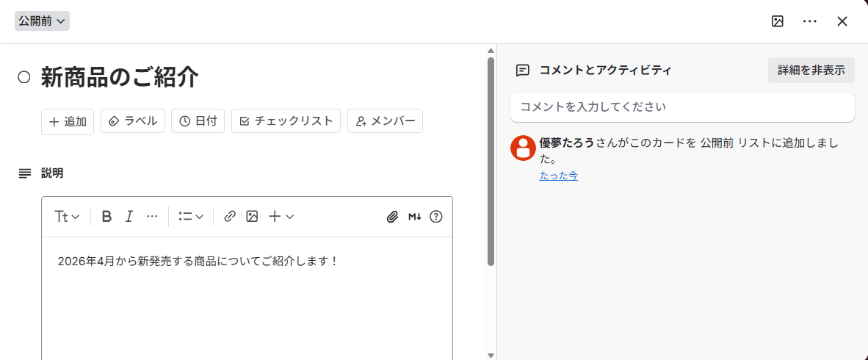Click the Bold formatting icon

pyautogui.click(x=106, y=216)
